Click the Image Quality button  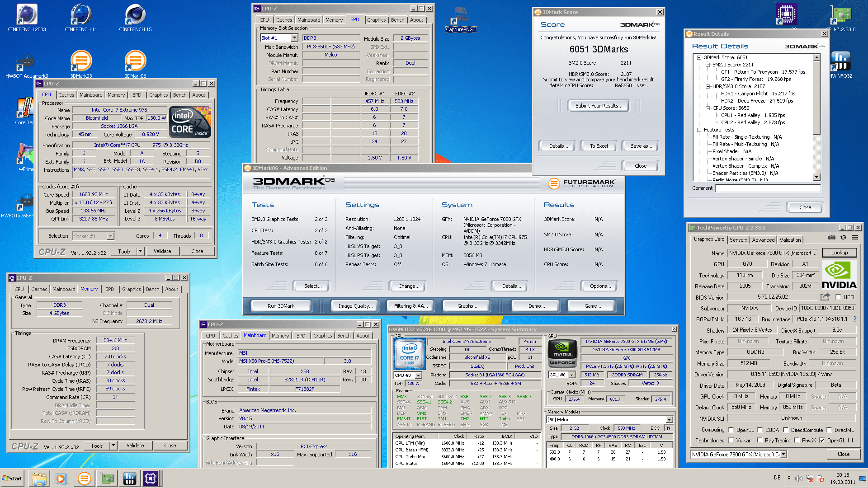(356, 306)
